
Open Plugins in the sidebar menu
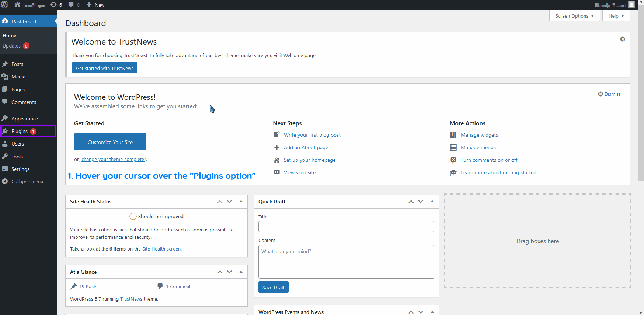click(x=20, y=132)
